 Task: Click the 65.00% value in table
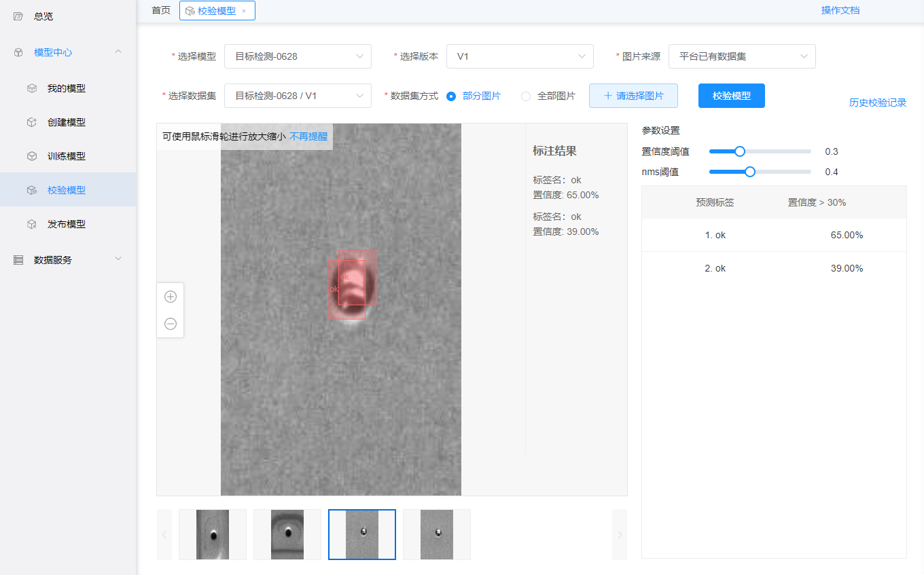click(847, 235)
